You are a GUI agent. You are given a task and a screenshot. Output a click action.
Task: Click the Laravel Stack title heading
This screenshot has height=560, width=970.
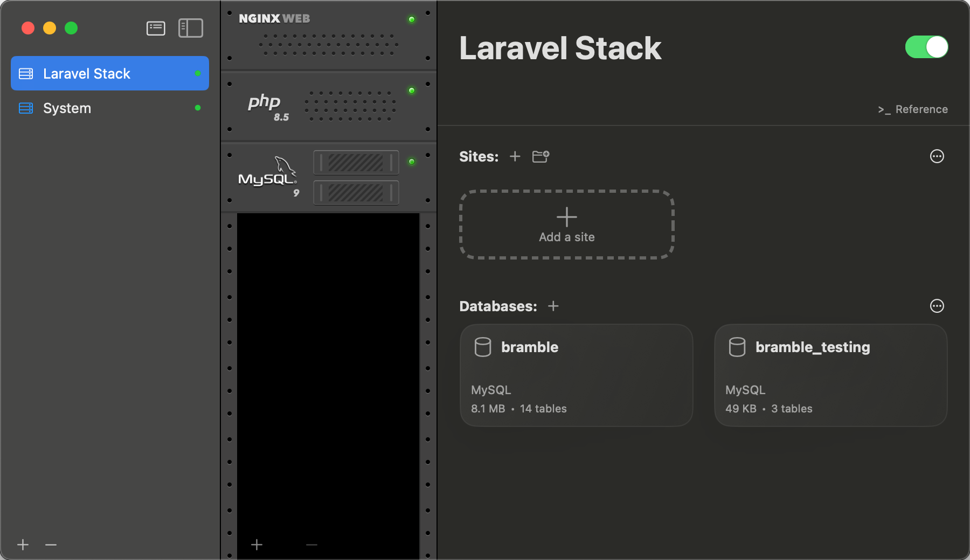pos(560,48)
